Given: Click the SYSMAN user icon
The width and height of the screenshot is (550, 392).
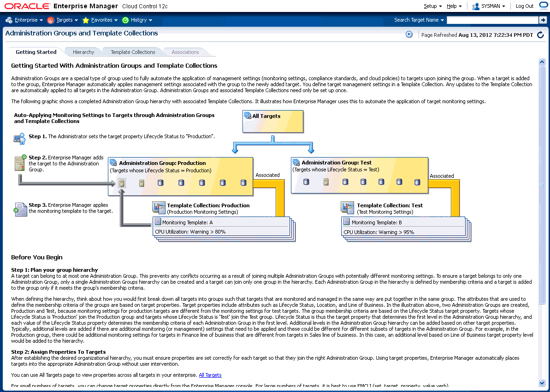Looking at the screenshot, I should [x=476, y=6].
